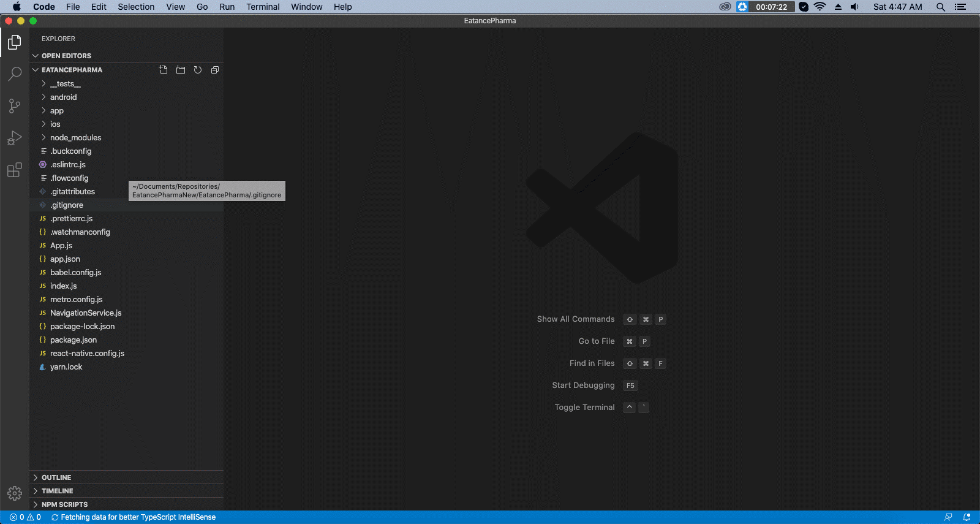Viewport: 980px width, 524px height.
Task: Expand the node_modules folder
Action: (x=75, y=138)
